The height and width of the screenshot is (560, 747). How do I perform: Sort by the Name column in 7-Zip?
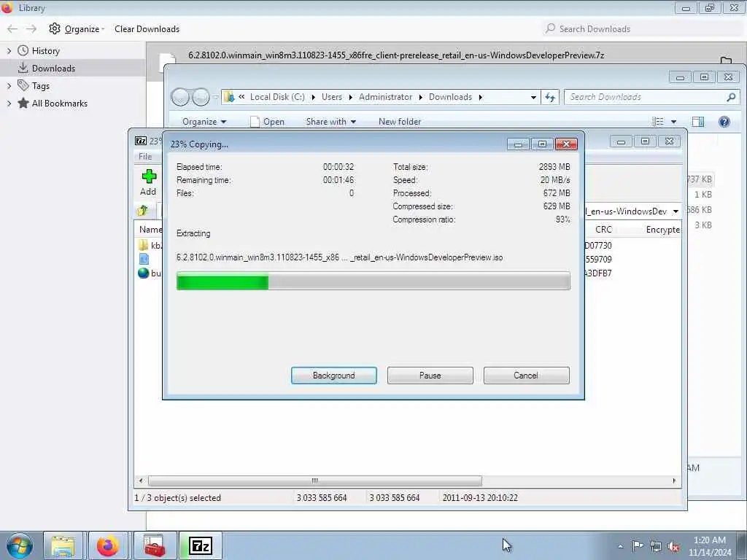150,230
